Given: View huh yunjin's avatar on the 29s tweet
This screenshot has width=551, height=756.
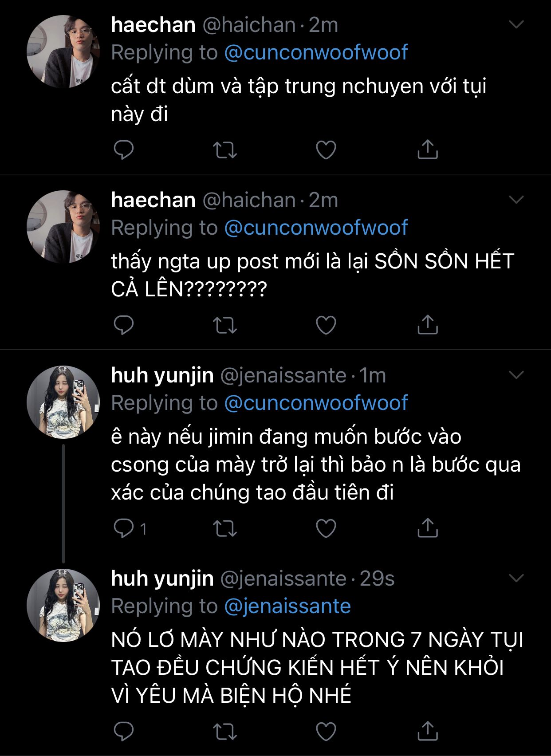Looking at the screenshot, I should 63,606.
